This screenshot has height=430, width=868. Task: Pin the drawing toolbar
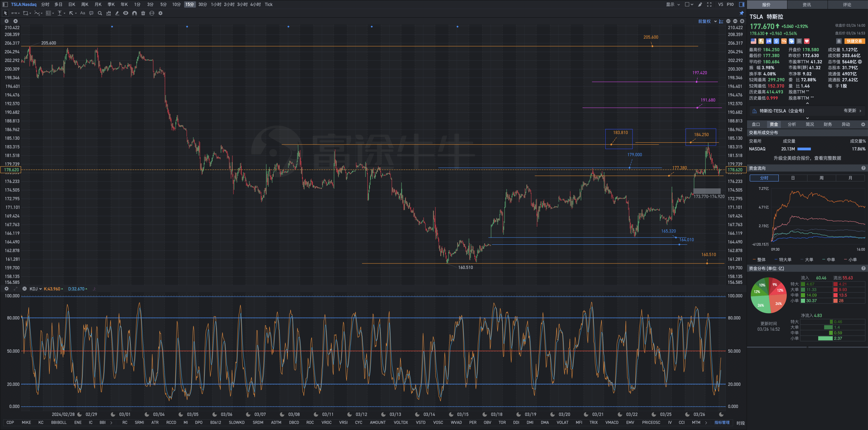pyautogui.click(x=741, y=13)
